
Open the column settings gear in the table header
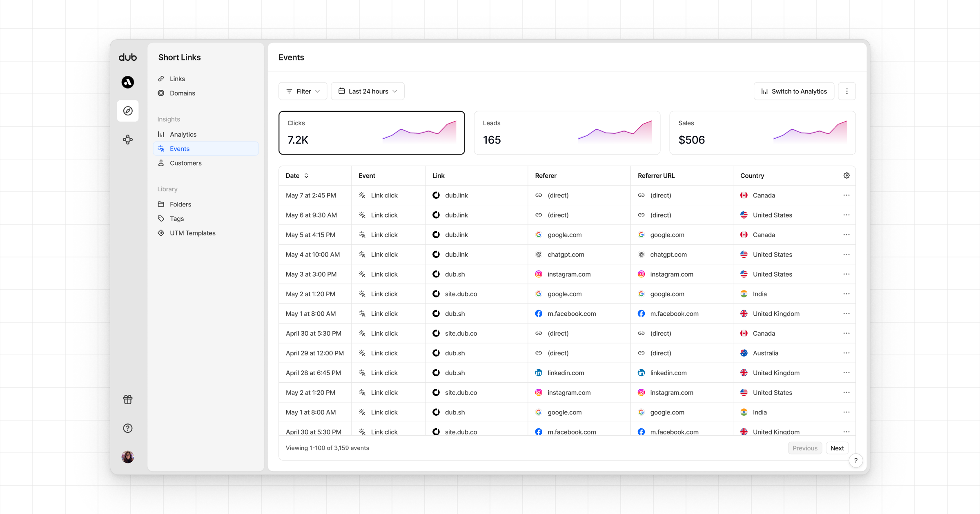[x=846, y=175]
